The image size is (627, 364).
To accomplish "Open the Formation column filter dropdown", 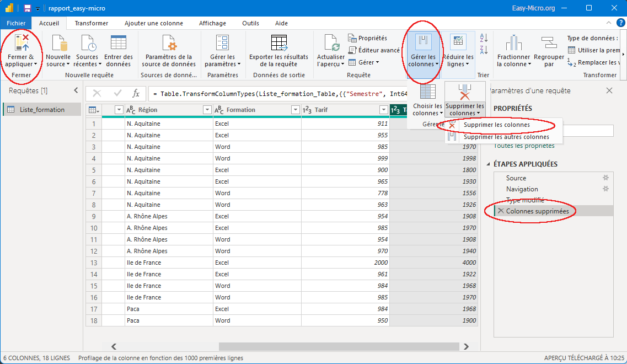I will click(x=295, y=110).
